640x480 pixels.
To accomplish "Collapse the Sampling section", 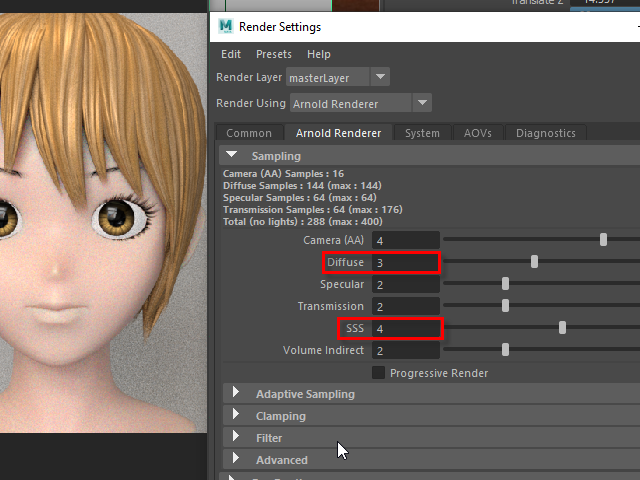I will [232, 156].
